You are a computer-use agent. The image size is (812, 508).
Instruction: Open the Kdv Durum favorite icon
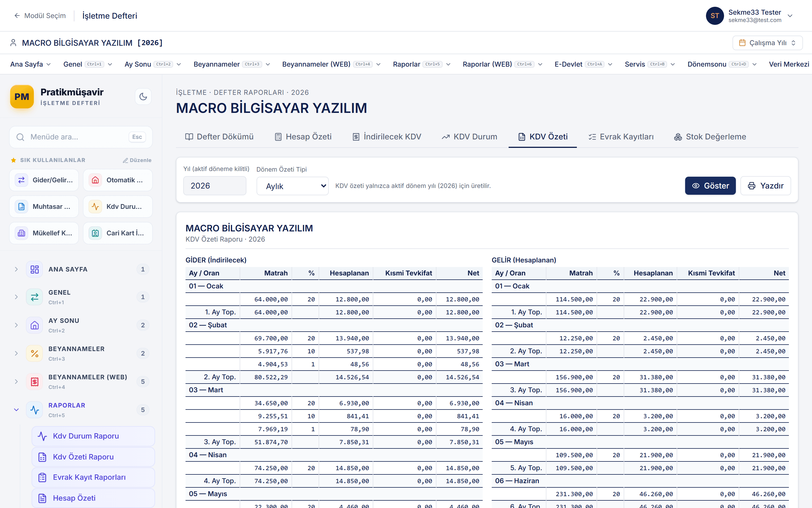coord(95,207)
